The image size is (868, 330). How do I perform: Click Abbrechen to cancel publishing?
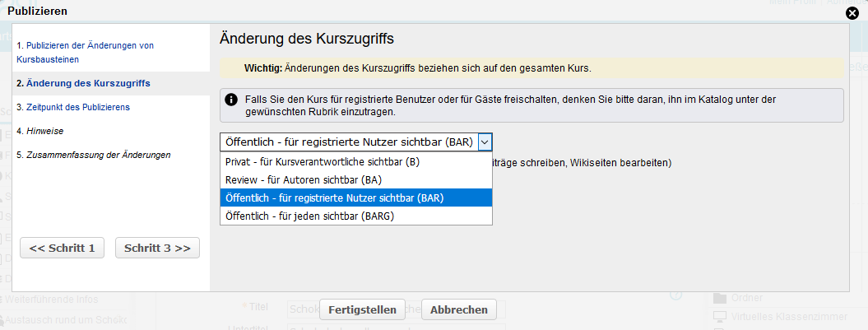coord(459,310)
